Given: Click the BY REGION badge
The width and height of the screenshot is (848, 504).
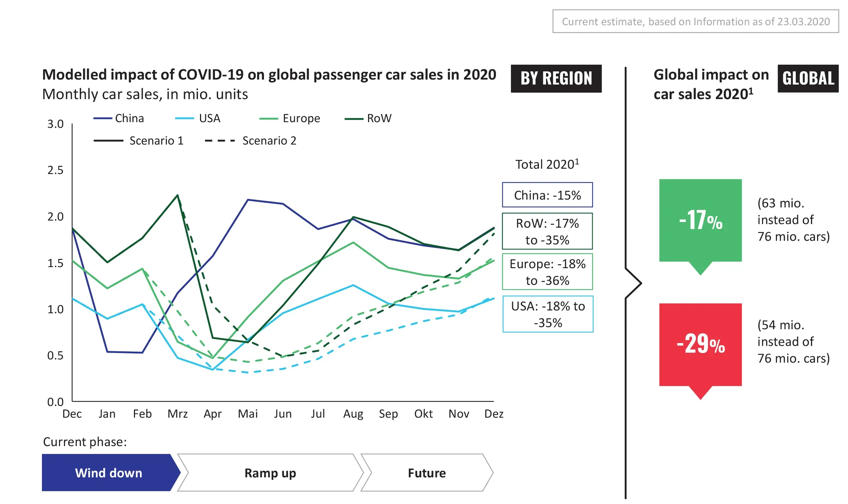Looking at the screenshot, I should coord(556,78).
